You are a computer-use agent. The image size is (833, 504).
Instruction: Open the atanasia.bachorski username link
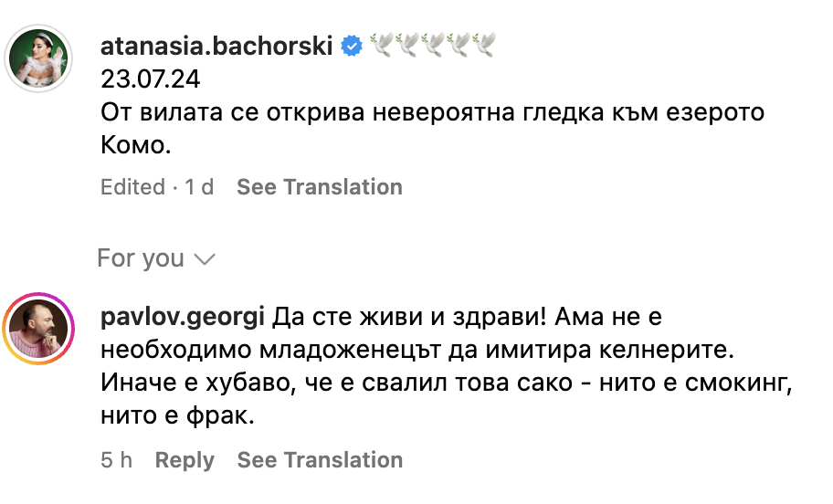pyautogui.click(x=216, y=46)
